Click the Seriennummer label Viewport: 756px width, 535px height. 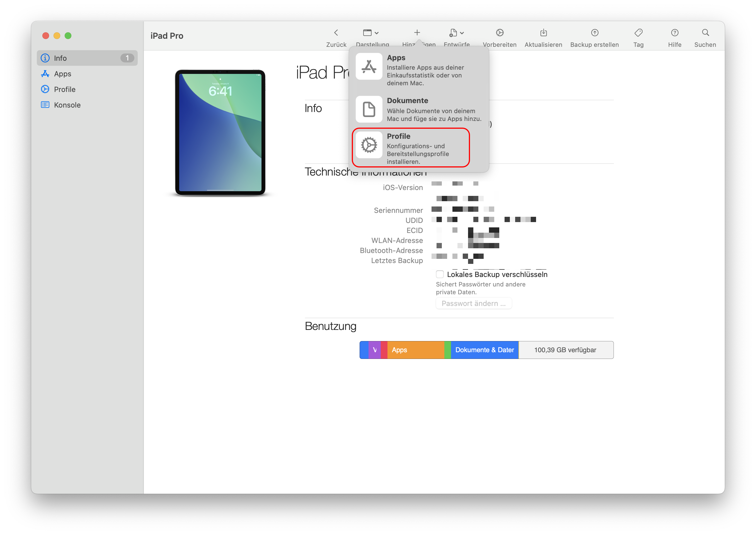pyautogui.click(x=398, y=210)
